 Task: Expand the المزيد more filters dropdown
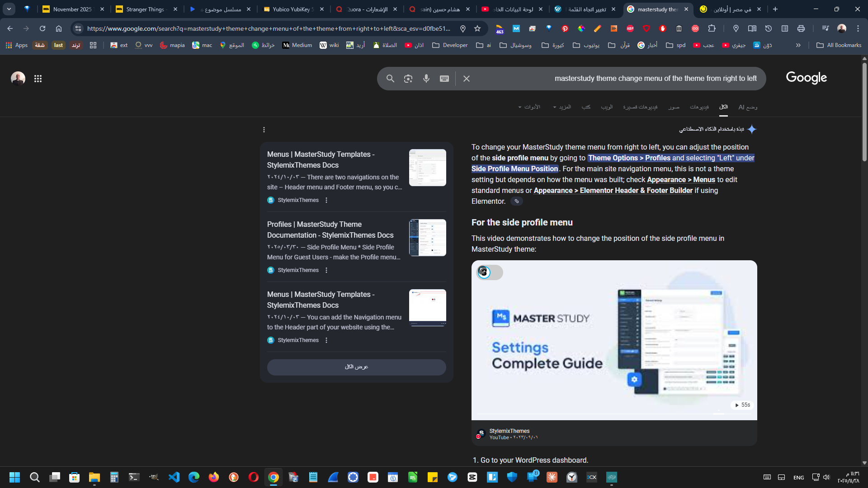[x=562, y=107]
